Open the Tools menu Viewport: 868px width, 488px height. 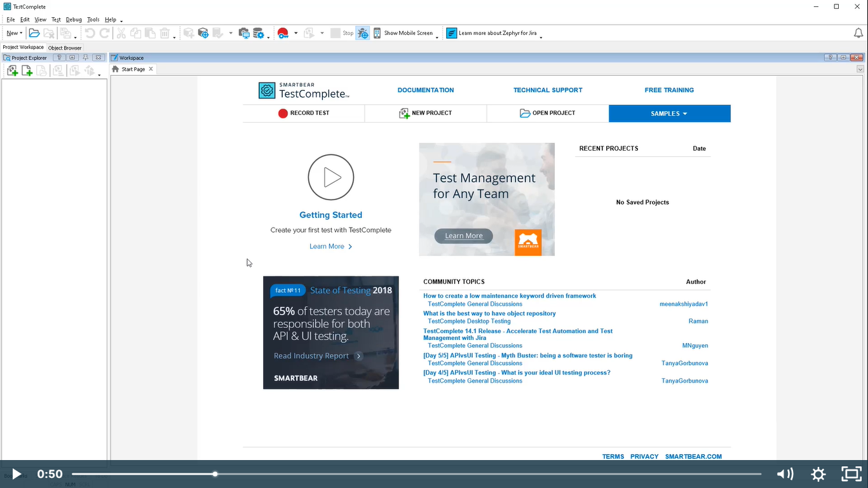(93, 20)
